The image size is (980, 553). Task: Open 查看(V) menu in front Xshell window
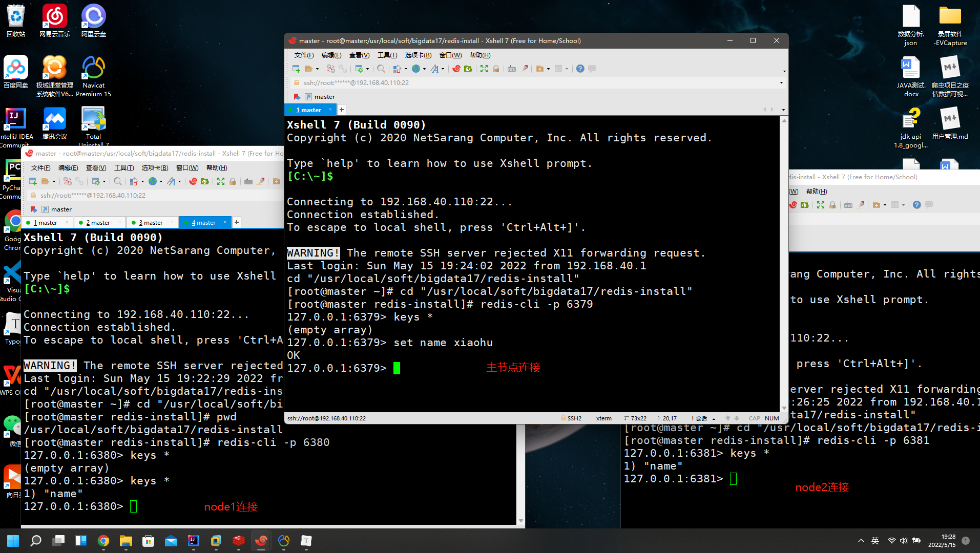(359, 55)
